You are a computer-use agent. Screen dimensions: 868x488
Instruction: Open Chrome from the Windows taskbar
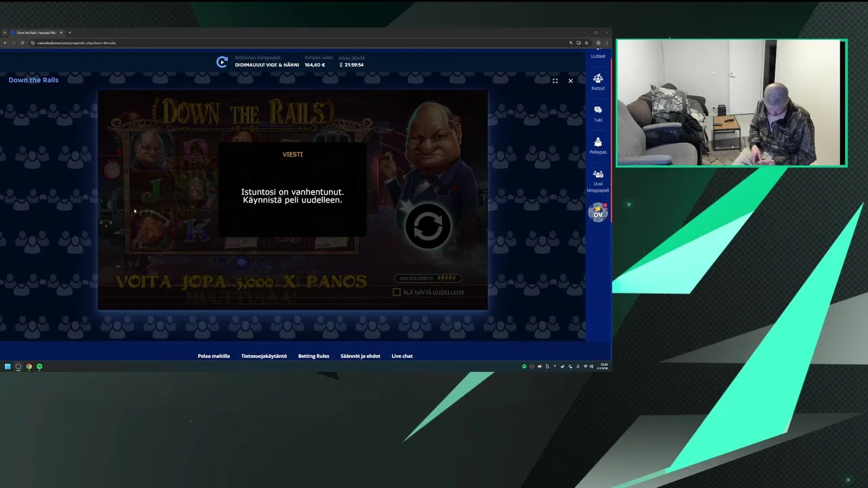[28, 367]
